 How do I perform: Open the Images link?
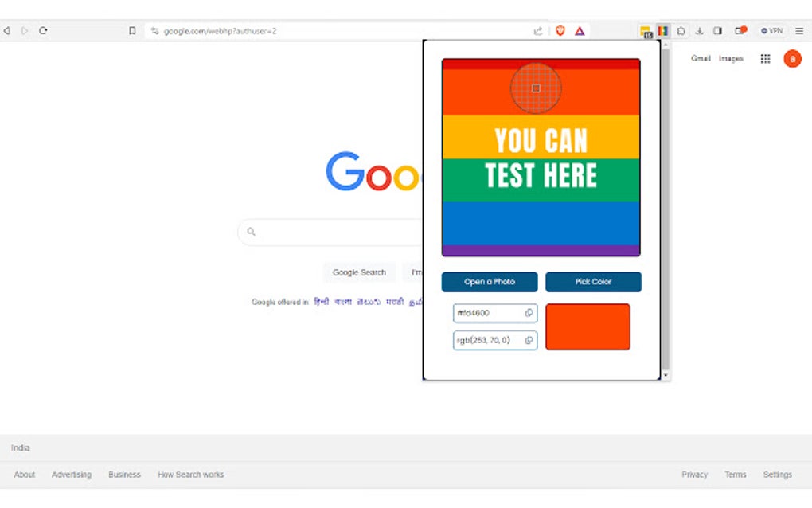pos(731,58)
